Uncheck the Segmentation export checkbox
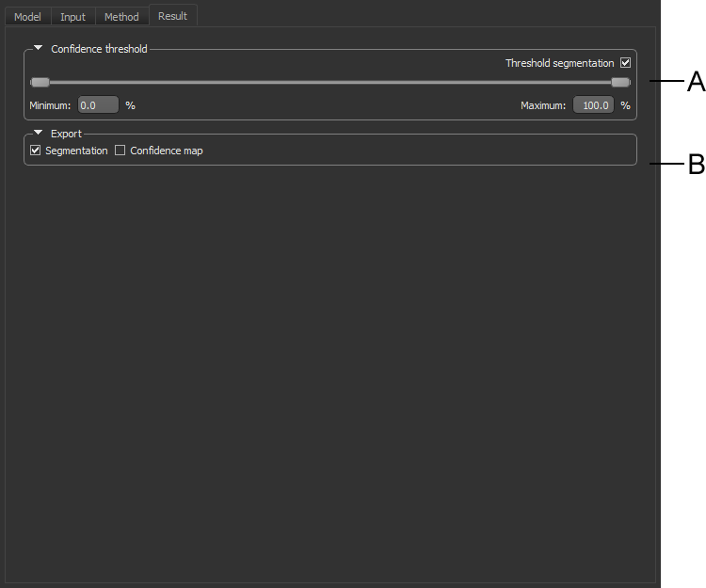706x588 pixels. (36, 151)
